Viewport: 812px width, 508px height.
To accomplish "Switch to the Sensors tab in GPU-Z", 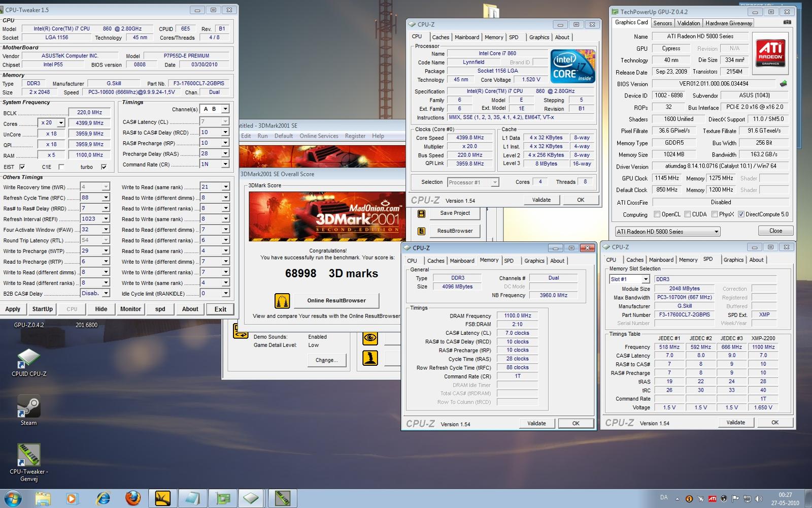I will click(662, 23).
